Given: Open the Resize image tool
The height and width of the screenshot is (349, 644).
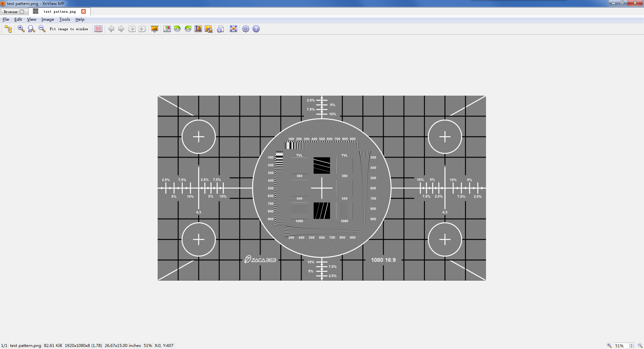Looking at the screenshot, I should tap(209, 29).
